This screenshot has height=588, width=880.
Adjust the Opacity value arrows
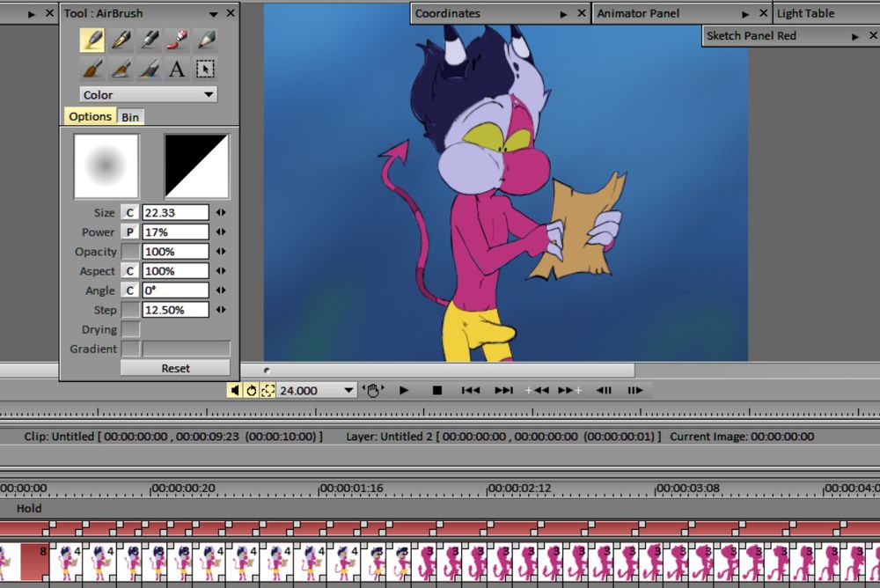point(221,252)
